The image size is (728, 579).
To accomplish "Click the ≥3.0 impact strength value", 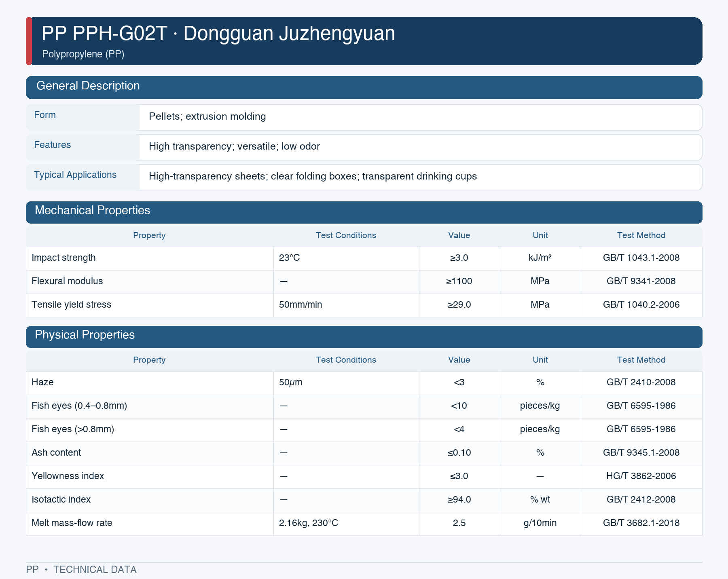I will (x=459, y=258).
